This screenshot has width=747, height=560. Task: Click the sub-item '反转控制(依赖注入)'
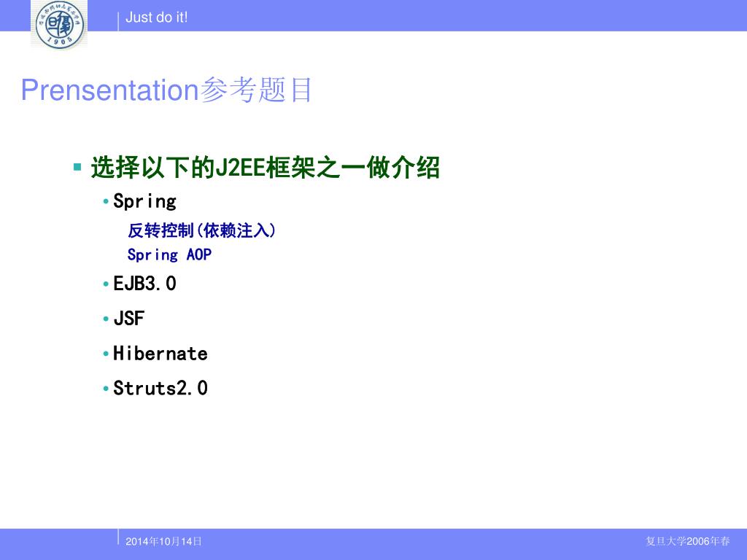point(201,230)
